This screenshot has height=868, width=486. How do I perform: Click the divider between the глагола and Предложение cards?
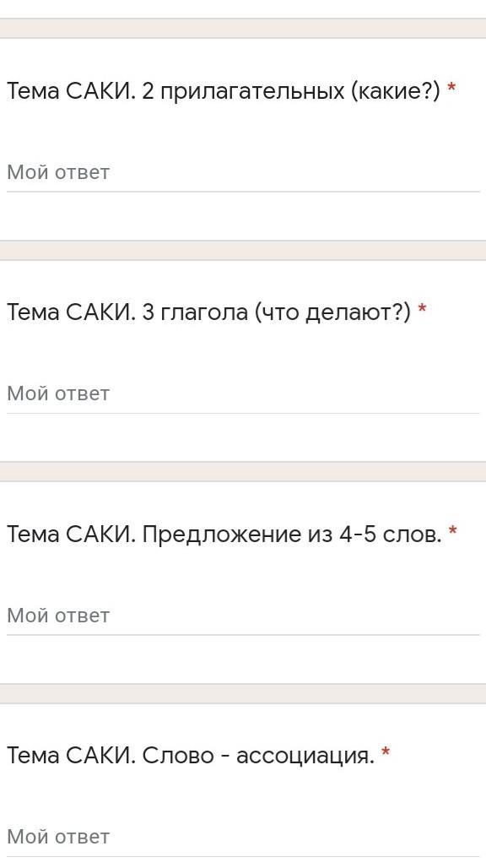(243, 472)
